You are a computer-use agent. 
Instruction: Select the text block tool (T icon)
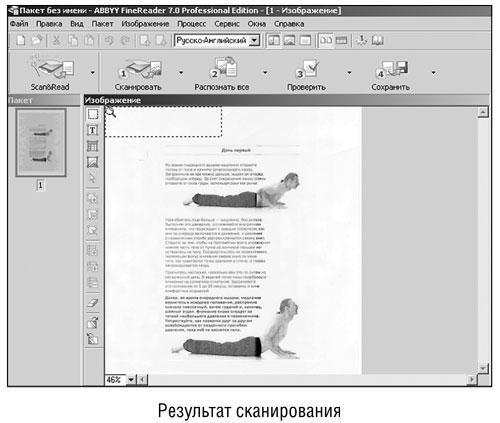92,130
